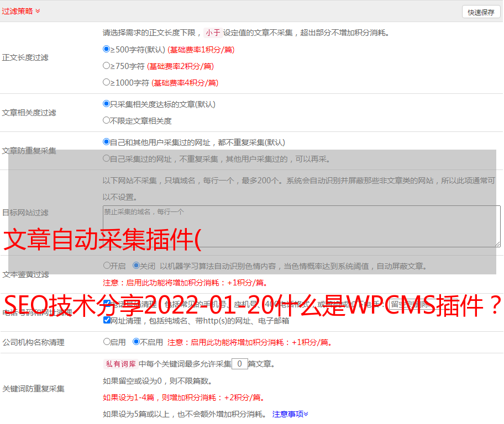The width and height of the screenshot is (504, 424).
Task: Click the 小于 highlighted tag
Action: [x=213, y=33]
